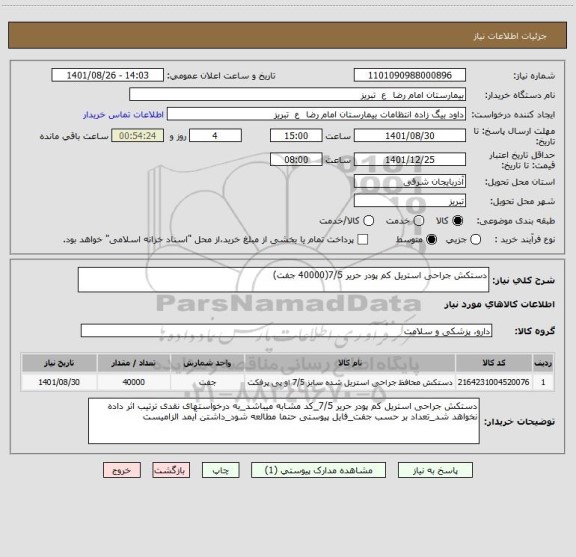Click the خروج exit button
The height and width of the screenshot is (557, 576).
tap(122, 470)
